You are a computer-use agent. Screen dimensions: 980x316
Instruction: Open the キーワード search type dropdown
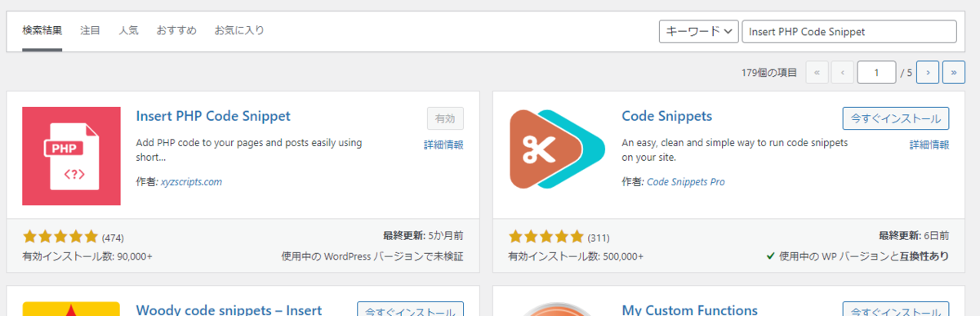point(699,31)
